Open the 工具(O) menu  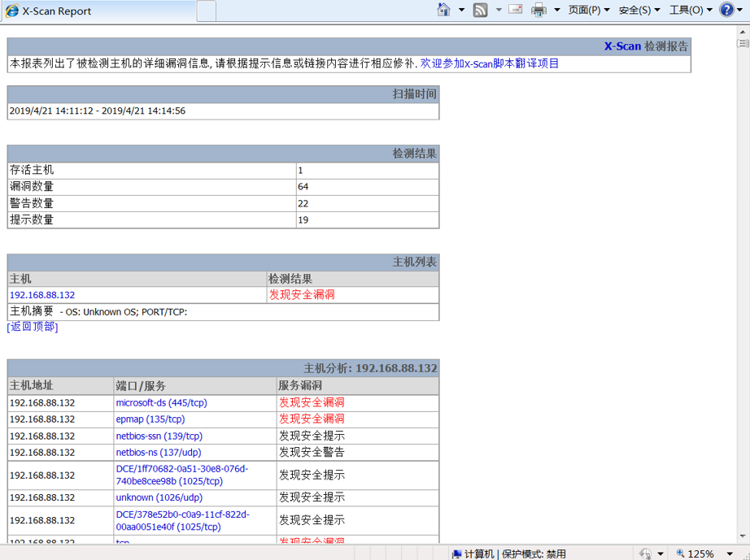tap(691, 10)
